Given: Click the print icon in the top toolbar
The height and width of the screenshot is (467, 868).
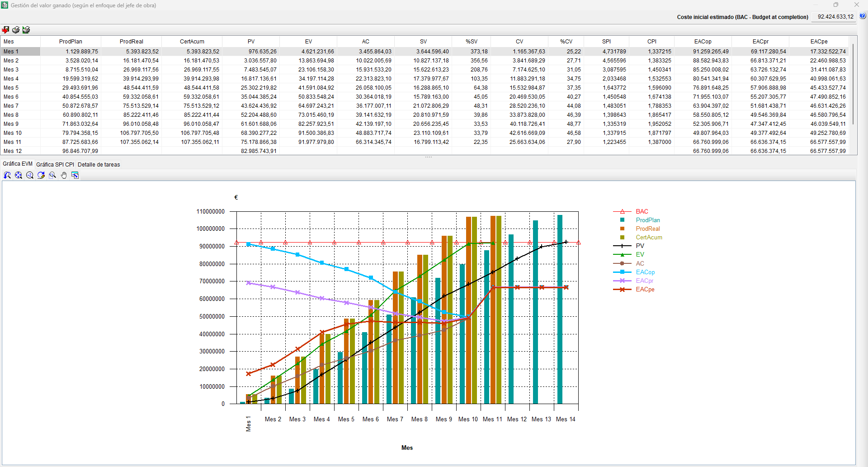Looking at the screenshot, I should pyautogui.click(x=16, y=30).
